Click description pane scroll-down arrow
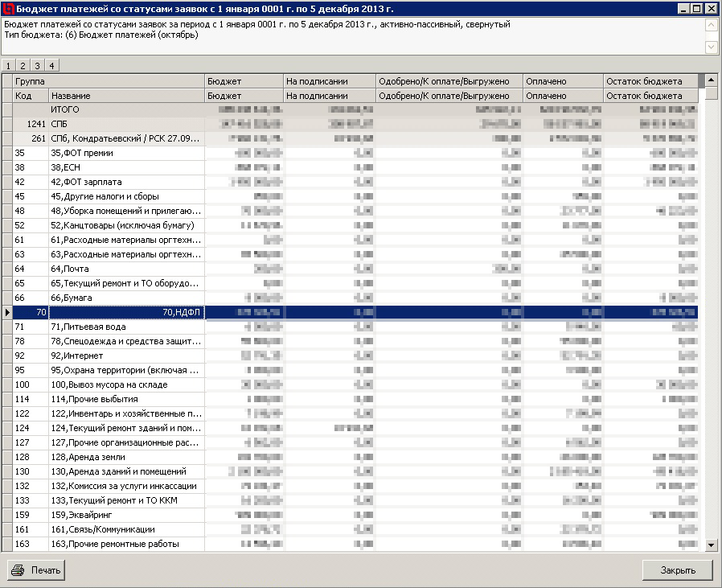The height and width of the screenshot is (588, 722). pyautogui.click(x=711, y=47)
